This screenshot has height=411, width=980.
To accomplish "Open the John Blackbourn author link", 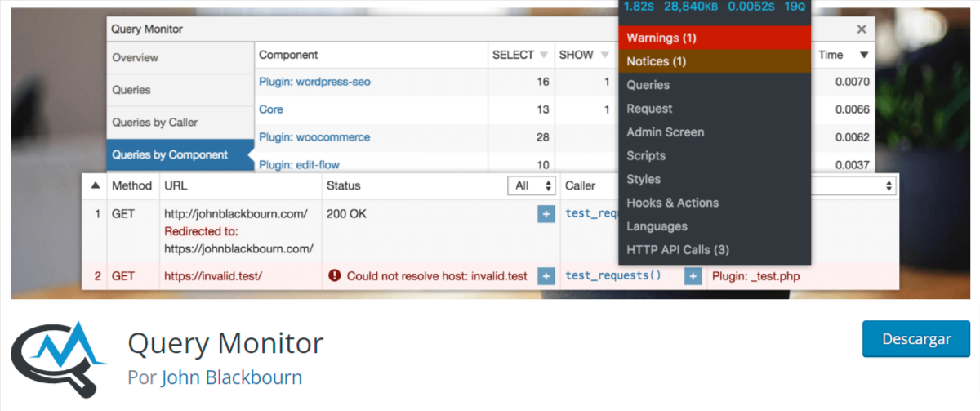I will tap(232, 377).
